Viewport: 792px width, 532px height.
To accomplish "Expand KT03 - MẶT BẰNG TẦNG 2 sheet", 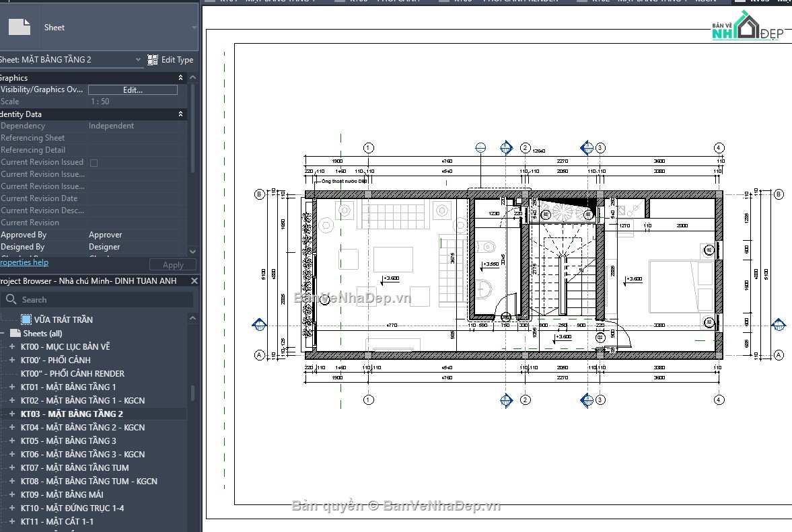I will (12, 414).
